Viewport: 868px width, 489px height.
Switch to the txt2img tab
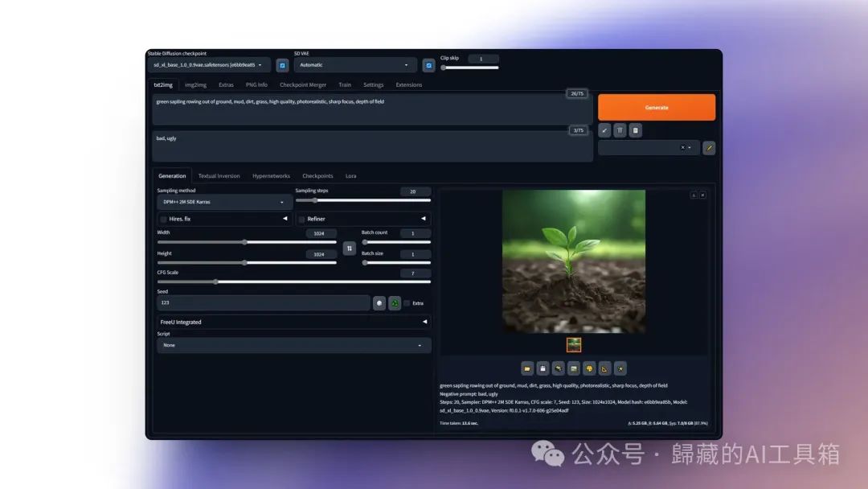pyautogui.click(x=163, y=85)
